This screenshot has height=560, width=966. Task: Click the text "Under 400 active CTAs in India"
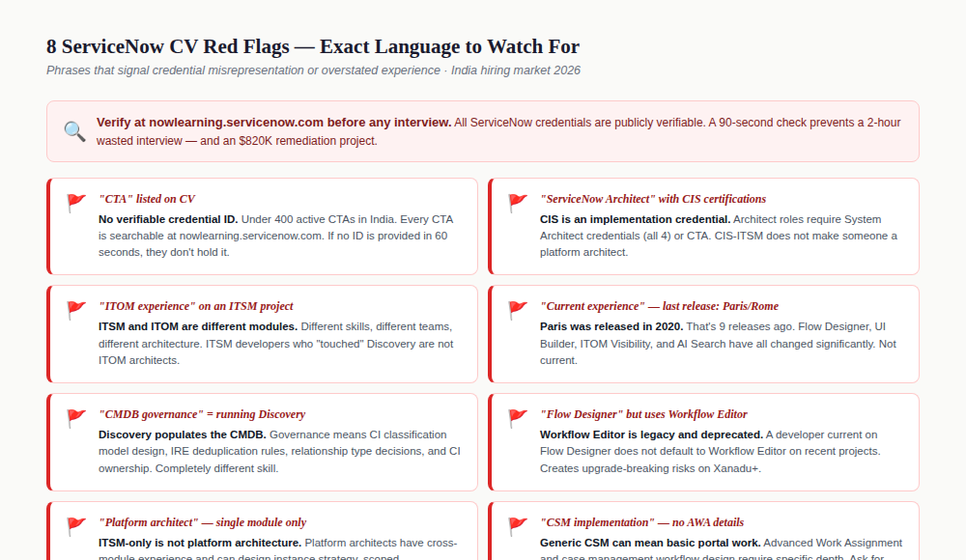point(318,219)
